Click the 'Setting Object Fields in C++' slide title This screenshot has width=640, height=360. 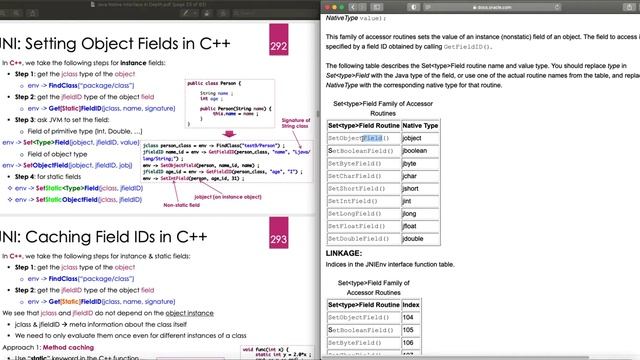coord(115,44)
